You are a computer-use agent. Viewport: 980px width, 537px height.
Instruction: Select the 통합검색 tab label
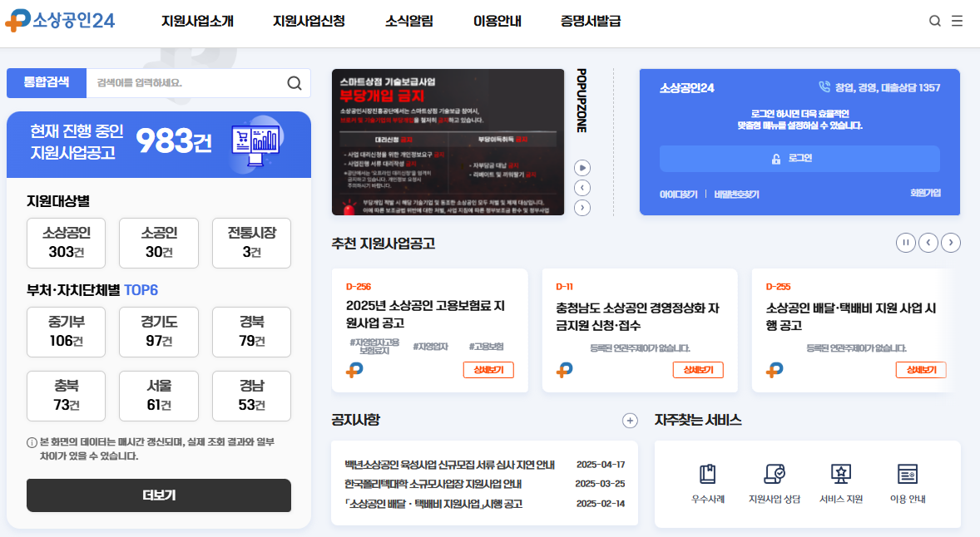(47, 83)
